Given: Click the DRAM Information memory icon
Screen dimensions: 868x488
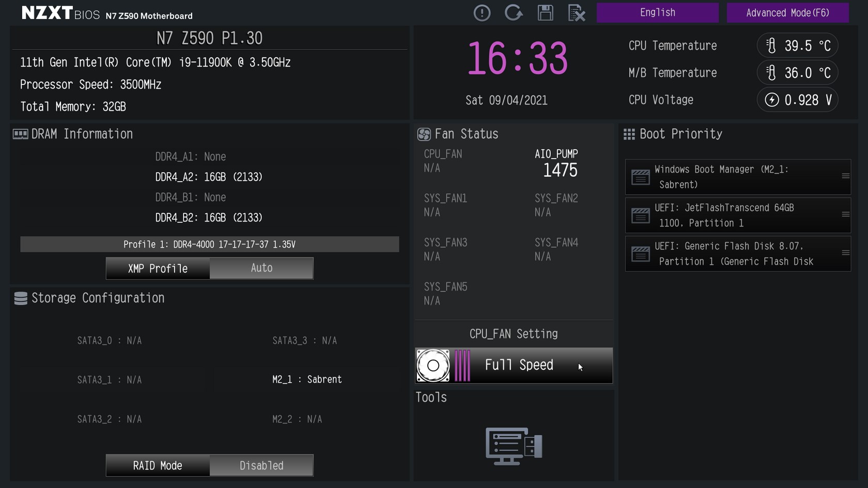Looking at the screenshot, I should pos(20,134).
